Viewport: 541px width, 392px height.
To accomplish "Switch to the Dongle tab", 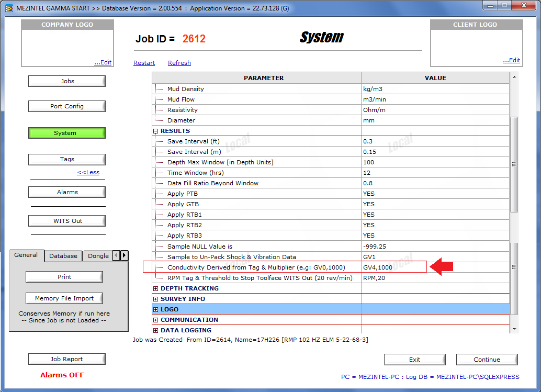I will click(x=98, y=256).
